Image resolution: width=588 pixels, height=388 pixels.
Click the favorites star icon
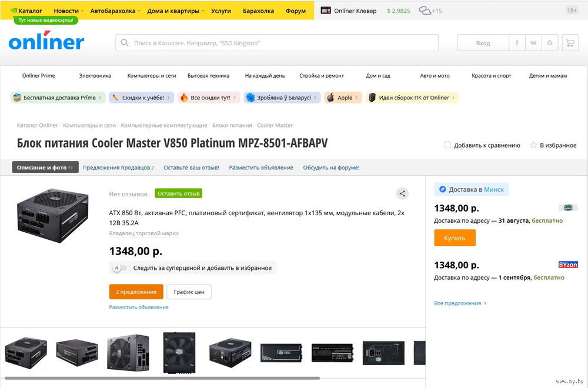click(533, 145)
